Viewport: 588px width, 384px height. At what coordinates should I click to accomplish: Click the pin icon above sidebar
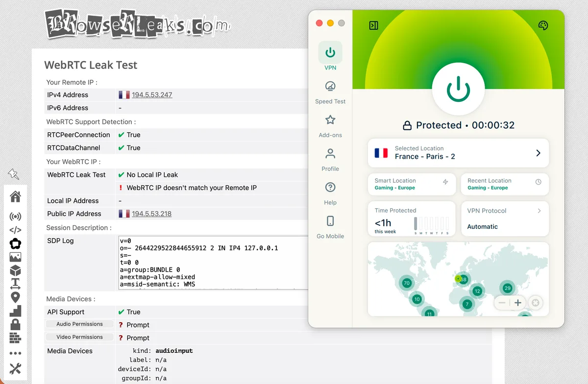(x=13, y=174)
